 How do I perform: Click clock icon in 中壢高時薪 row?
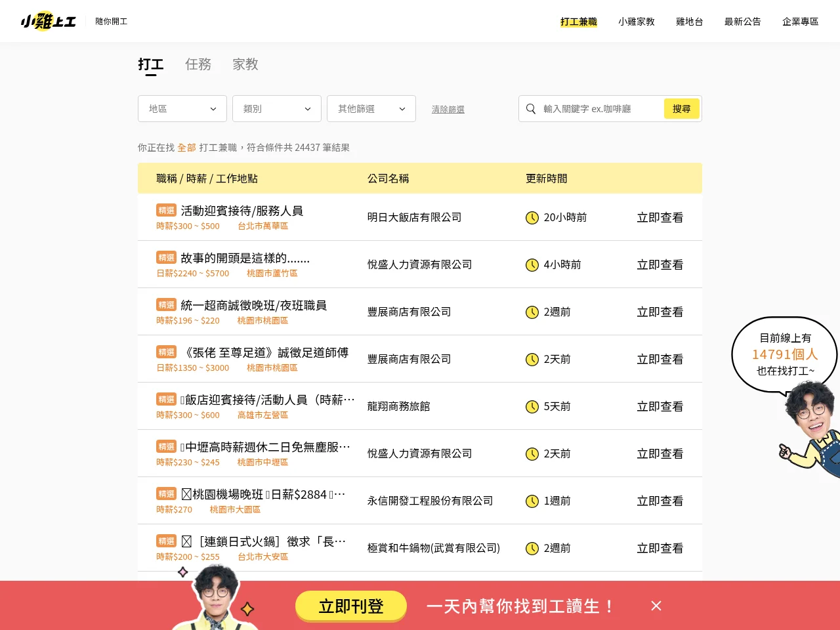[532, 453]
